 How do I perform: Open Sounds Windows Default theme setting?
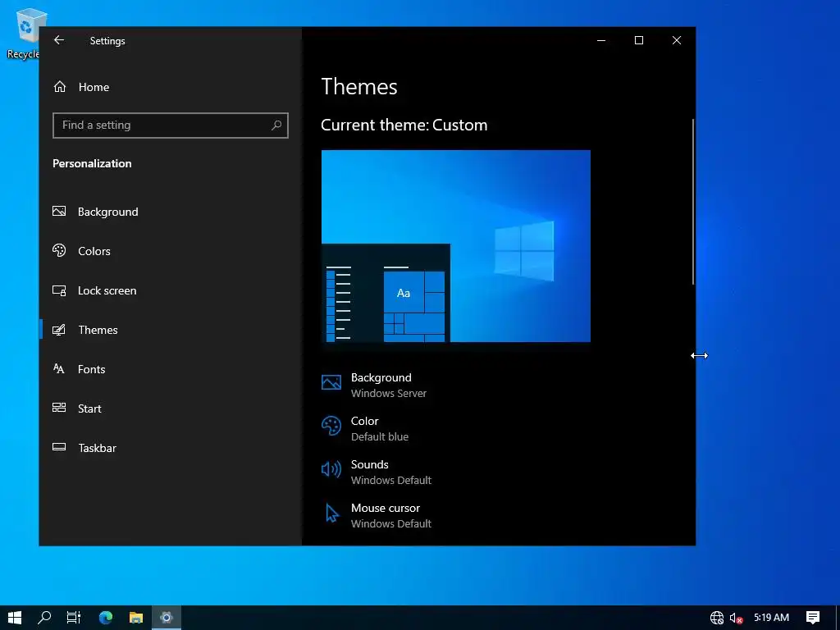click(377, 472)
